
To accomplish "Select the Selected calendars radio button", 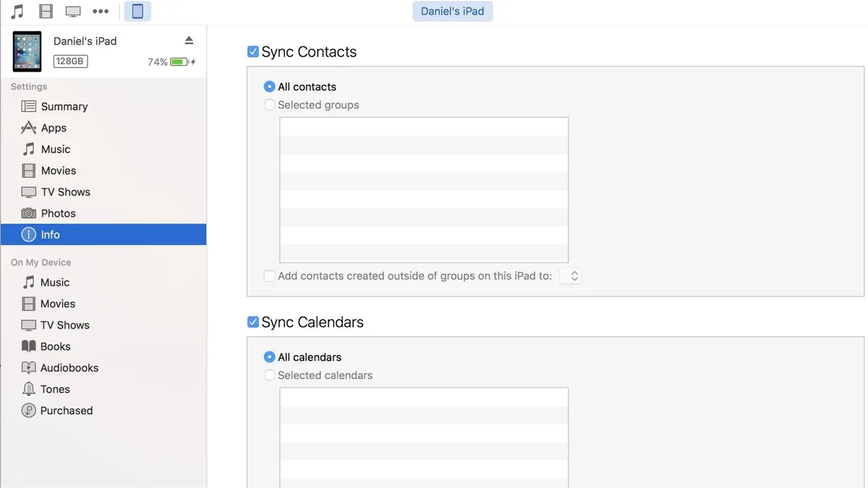I will point(269,375).
